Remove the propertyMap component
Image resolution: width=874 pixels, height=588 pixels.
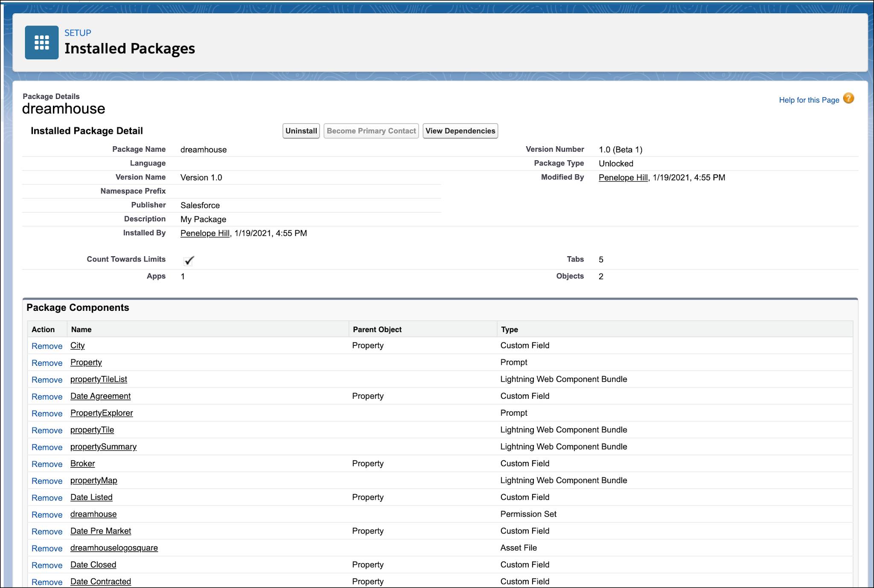pos(47,481)
